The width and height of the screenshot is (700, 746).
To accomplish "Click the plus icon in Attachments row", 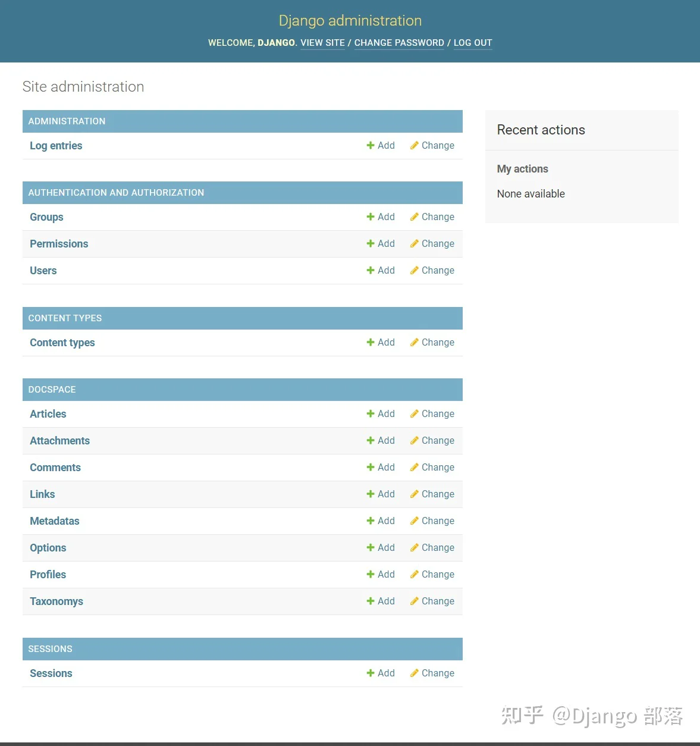I will (371, 440).
